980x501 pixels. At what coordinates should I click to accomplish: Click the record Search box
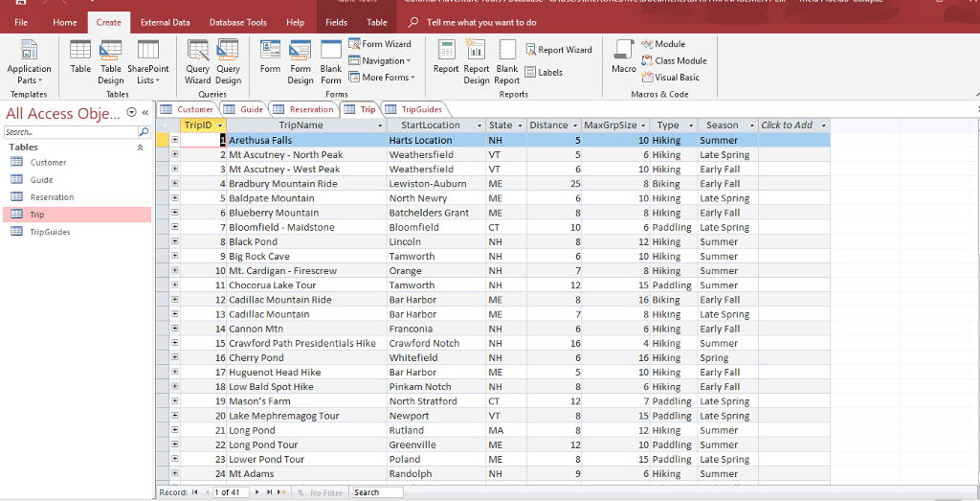[377, 492]
